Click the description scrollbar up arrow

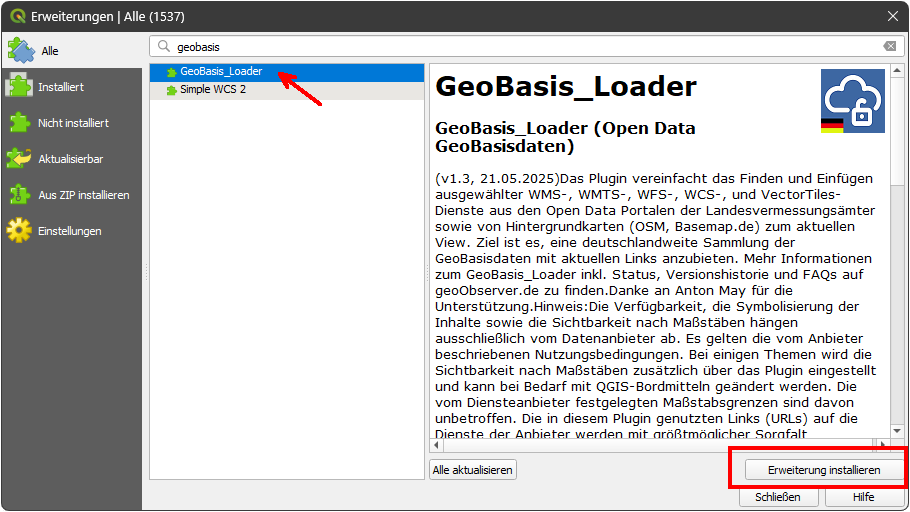[x=897, y=71]
